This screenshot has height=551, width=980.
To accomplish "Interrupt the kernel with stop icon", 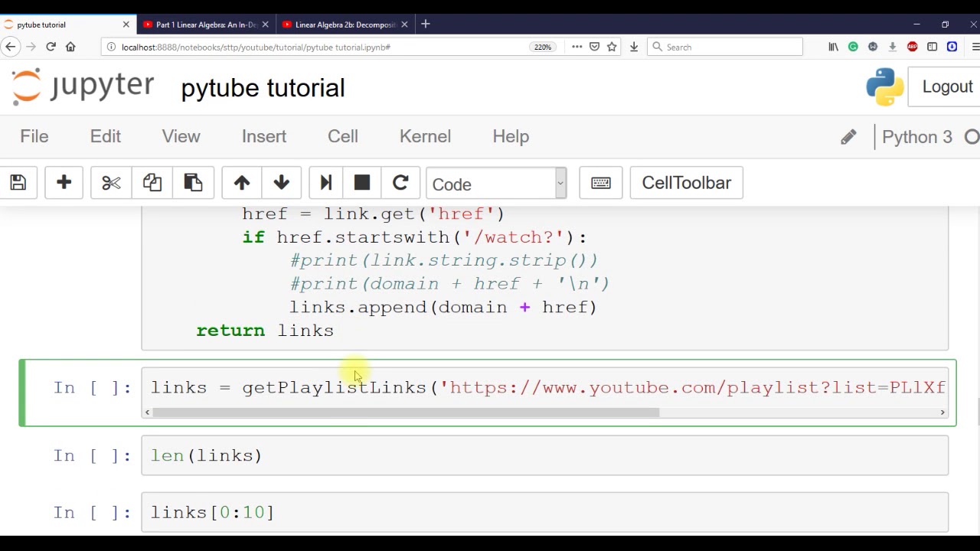I will (x=362, y=183).
